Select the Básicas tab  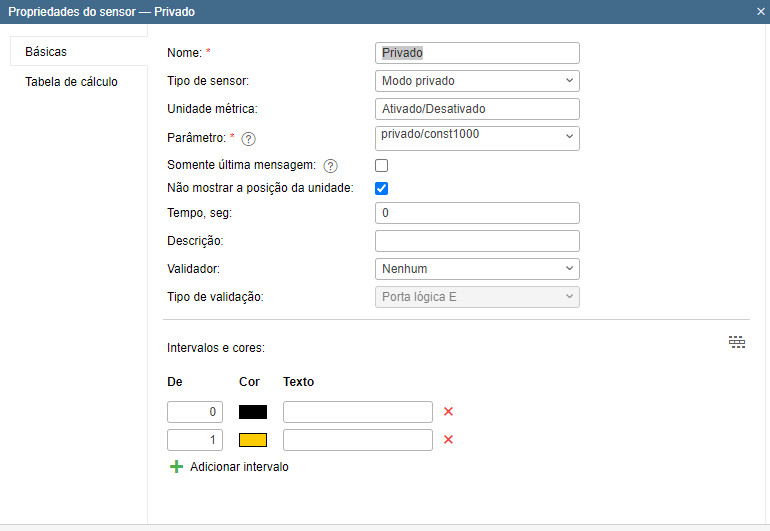point(46,51)
